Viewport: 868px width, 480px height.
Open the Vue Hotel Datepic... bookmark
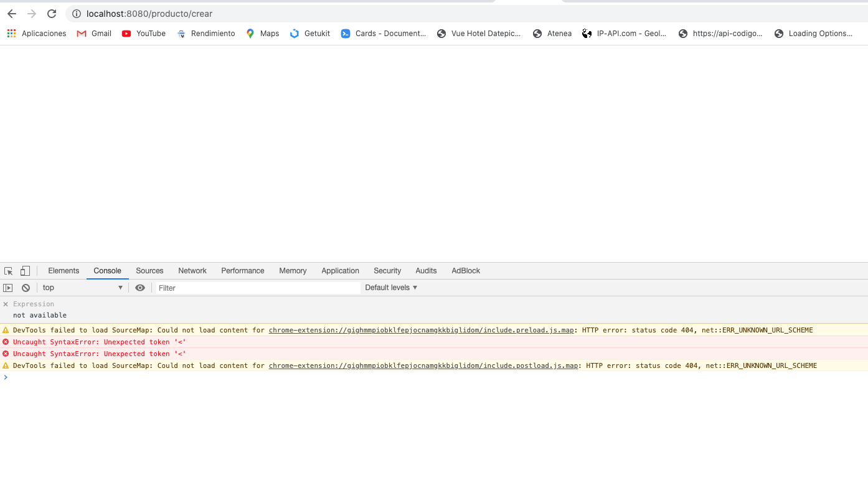tap(479, 34)
